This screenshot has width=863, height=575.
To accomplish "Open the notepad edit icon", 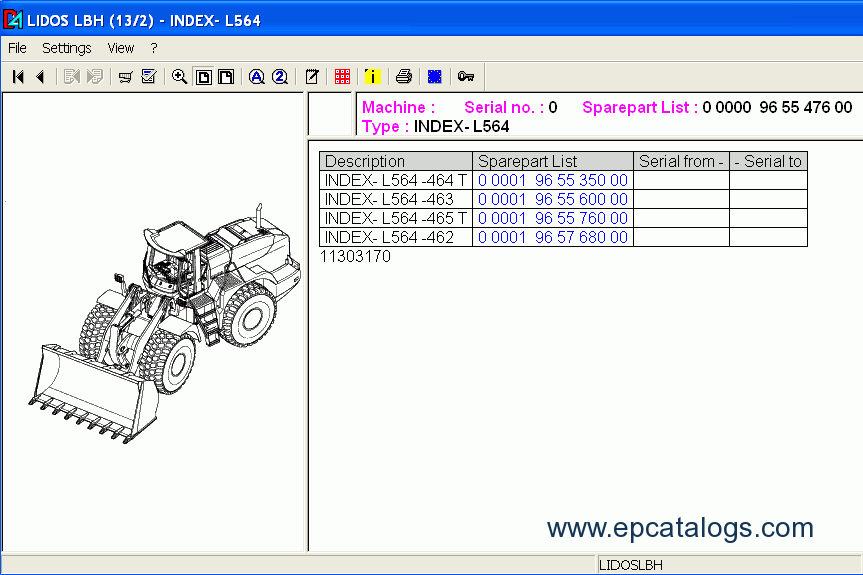I will [312, 76].
